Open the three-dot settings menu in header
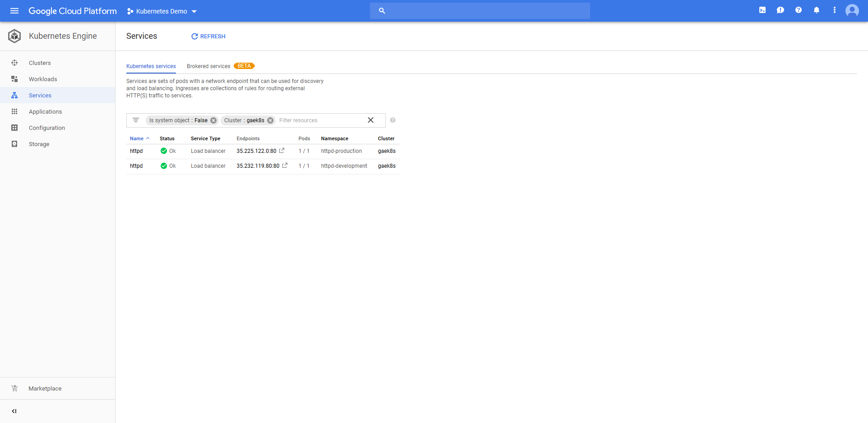The height and width of the screenshot is (423, 868). (835, 10)
